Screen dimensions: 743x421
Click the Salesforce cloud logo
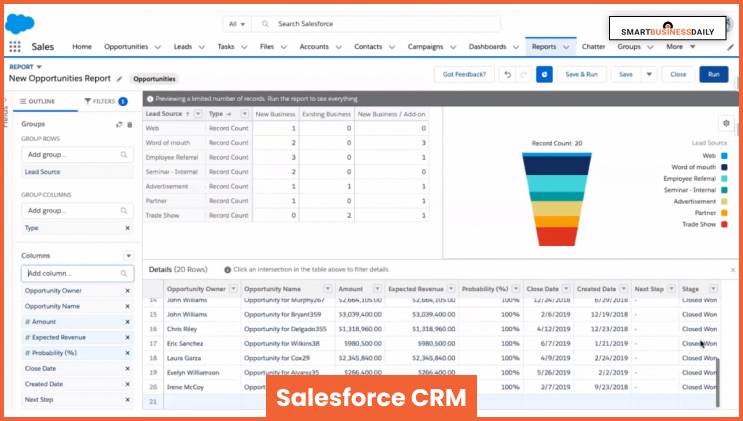coord(19,23)
